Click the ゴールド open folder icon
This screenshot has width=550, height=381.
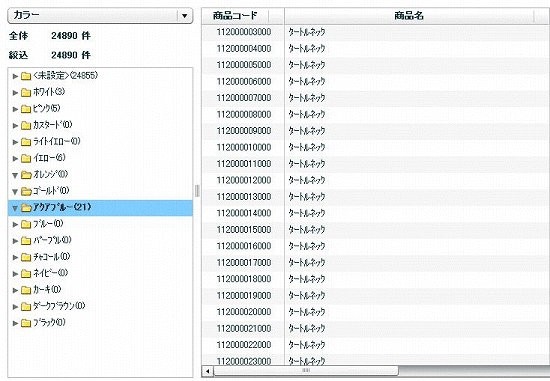pos(26,191)
